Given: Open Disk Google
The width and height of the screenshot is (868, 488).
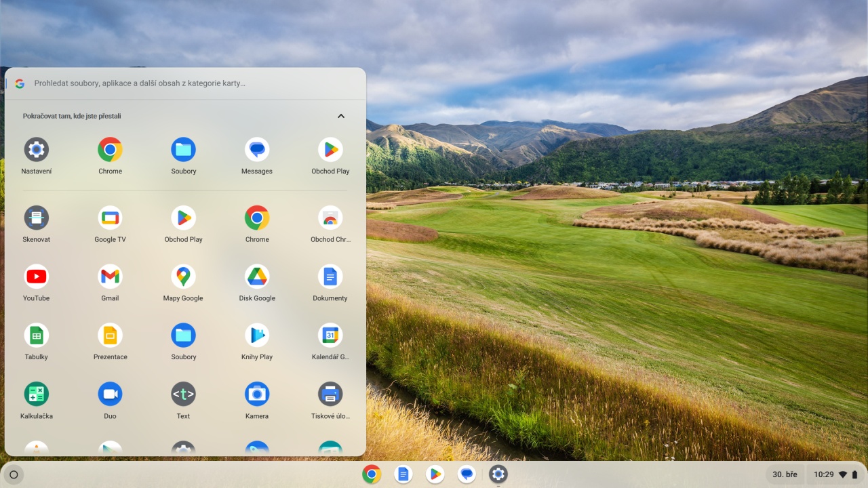Looking at the screenshot, I should (257, 283).
